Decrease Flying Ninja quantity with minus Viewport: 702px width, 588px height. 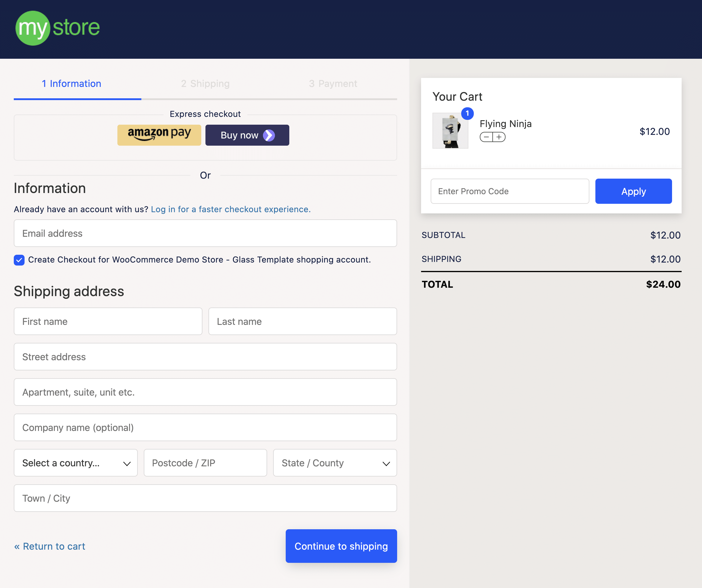486,137
